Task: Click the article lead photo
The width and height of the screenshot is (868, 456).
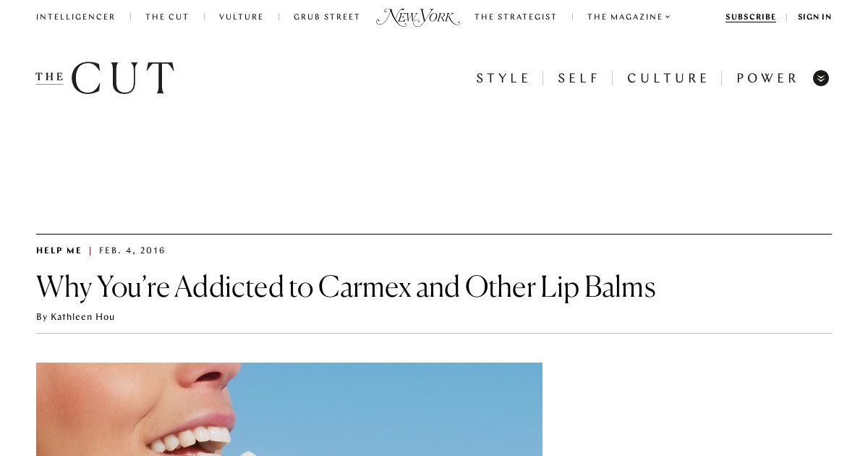Action: (x=289, y=409)
